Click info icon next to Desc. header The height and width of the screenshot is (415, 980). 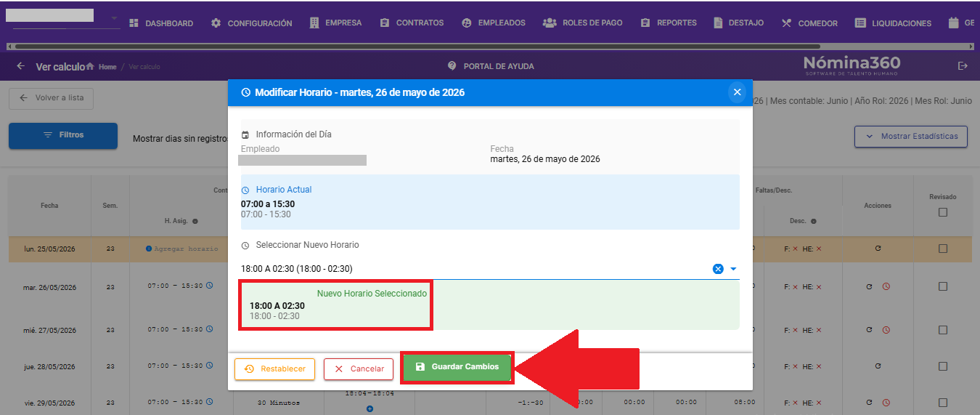(814, 221)
